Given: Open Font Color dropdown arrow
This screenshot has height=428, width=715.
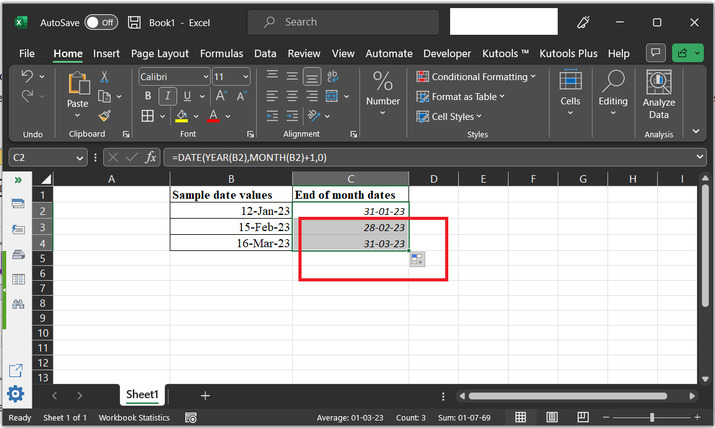Looking at the screenshot, I should tap(228, 116).
